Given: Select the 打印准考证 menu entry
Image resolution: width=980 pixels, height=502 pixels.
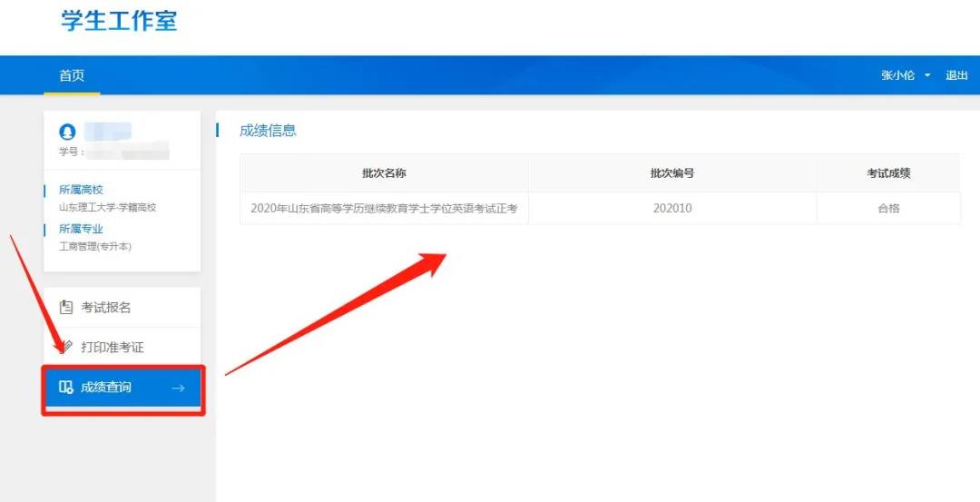Looking at the screenshot, I should coord(113,347).
